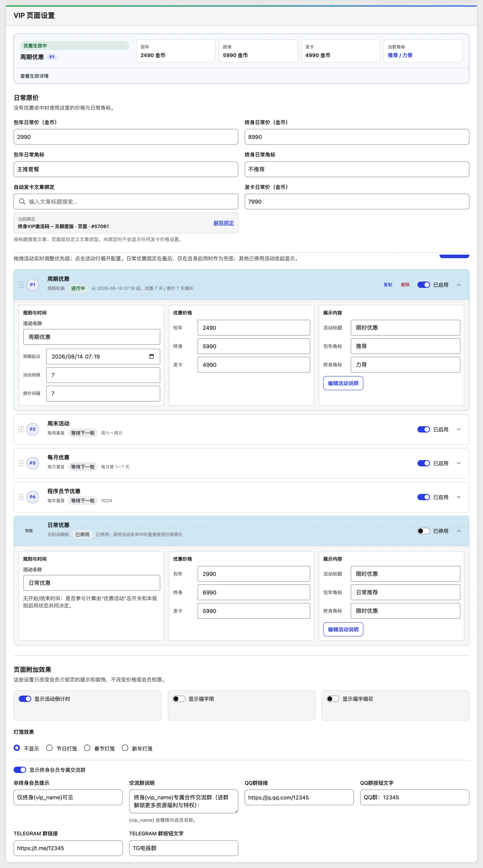Click the drag handle of 程序员节优惠 row
The width and height of the screenshot is (483, 868).
click(x=21, y=497)
